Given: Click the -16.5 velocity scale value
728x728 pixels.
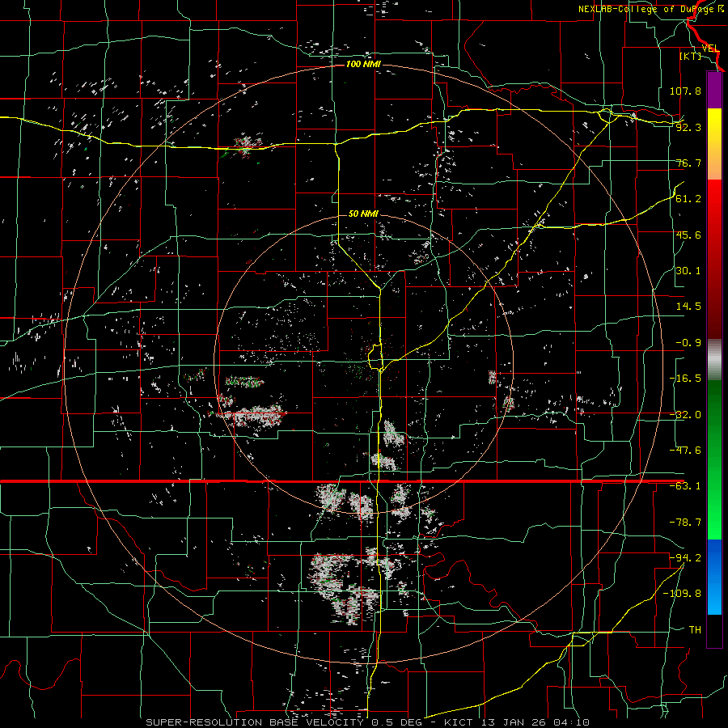Looking at the screenshot, I should pos(685,379).
